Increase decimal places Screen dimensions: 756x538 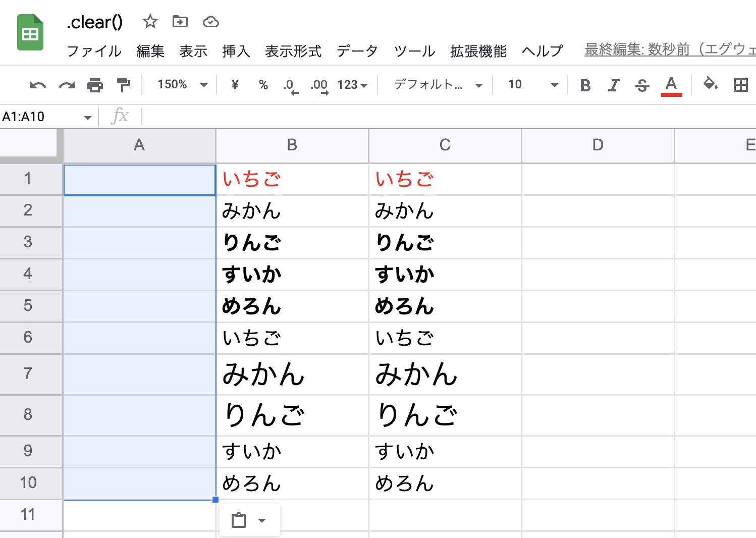click(319, 85)
